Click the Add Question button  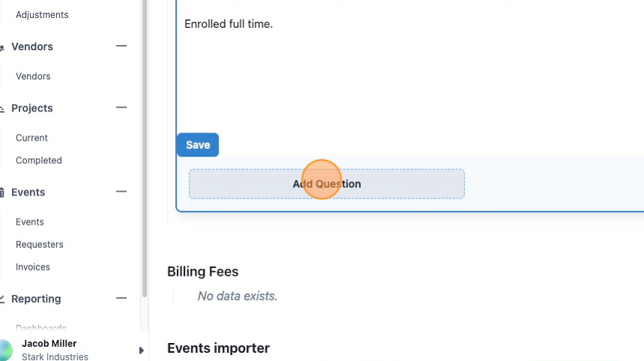tap(326, 184)
